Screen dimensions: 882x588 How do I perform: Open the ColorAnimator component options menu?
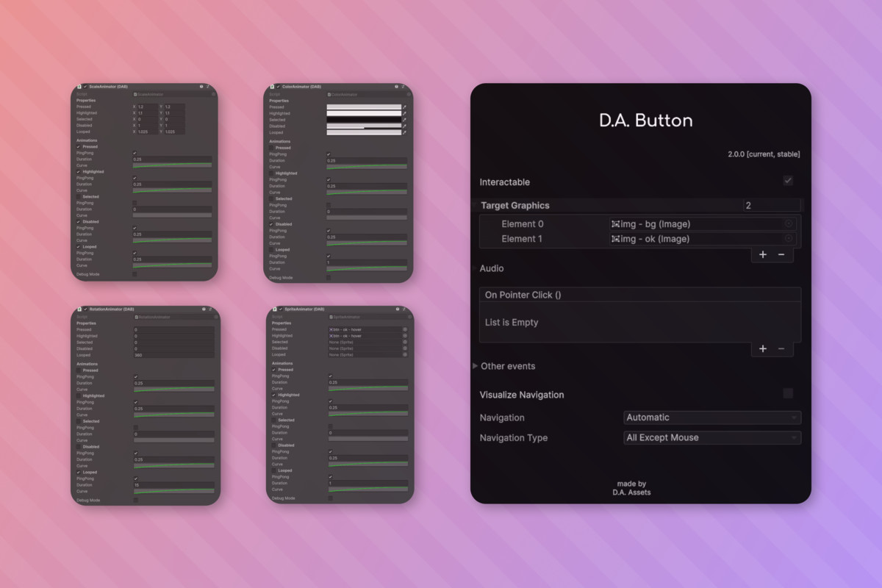coord(403,86)
